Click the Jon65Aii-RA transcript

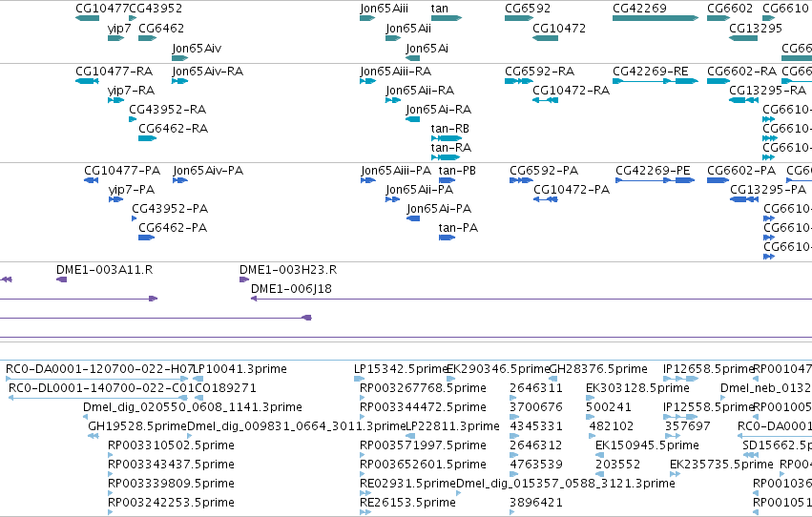(x=393, y=100)
